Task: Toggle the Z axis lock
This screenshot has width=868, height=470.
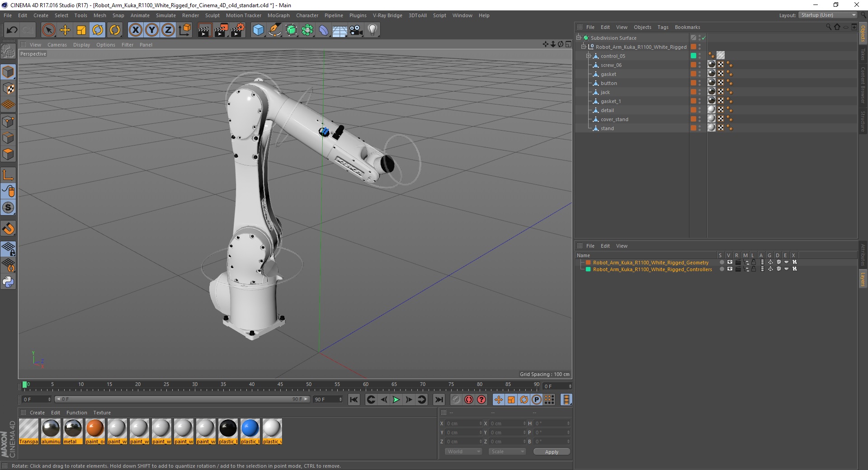Action: click(x=168, y=30)
